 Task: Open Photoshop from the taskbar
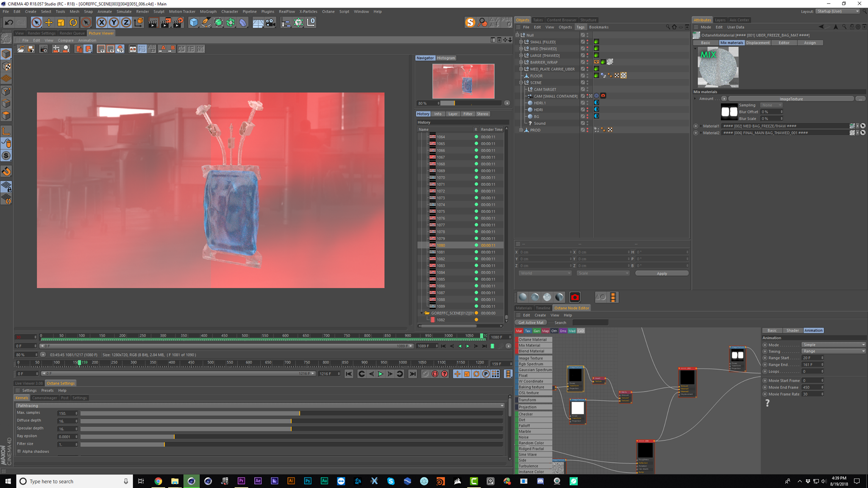pyautogui.click(x=308, y=481)
